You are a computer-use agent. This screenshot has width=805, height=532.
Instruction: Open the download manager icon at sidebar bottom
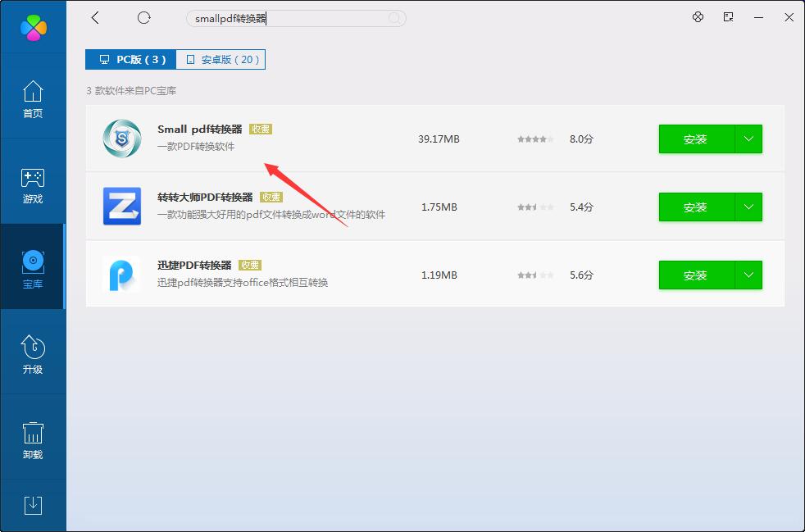click(x=33, y=505)
